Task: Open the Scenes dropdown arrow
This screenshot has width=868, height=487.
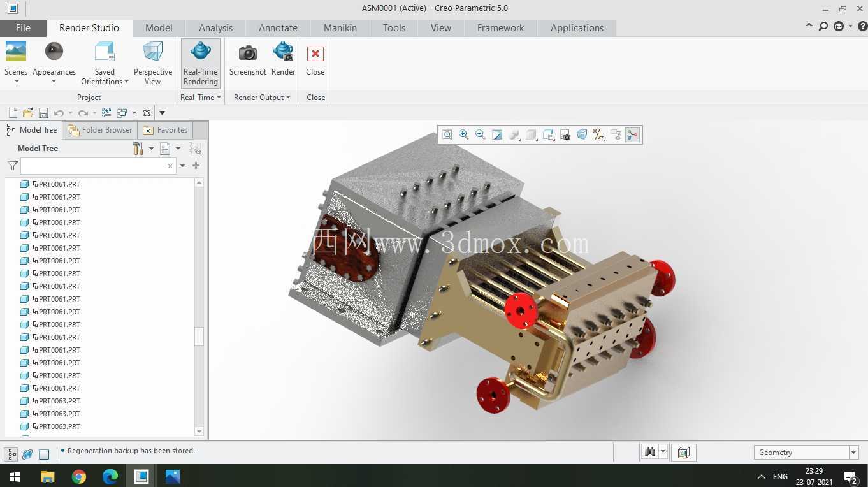Action: coord(16,82)
